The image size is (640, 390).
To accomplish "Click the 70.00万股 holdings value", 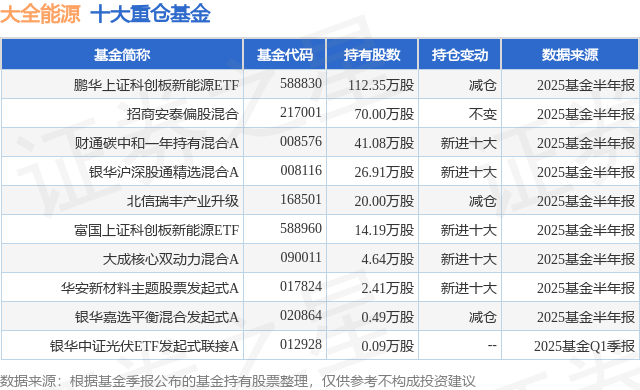I will point(384,114).
